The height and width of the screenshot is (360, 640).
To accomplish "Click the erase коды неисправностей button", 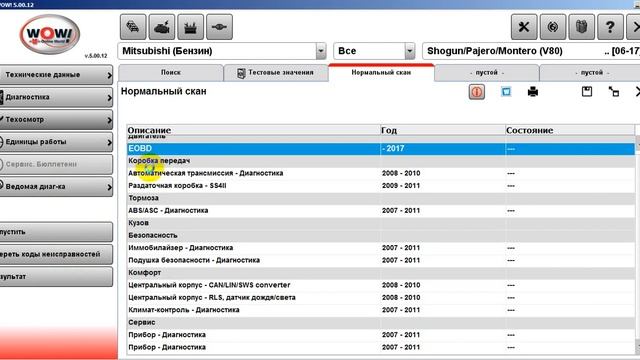I will tap(56, 254).
